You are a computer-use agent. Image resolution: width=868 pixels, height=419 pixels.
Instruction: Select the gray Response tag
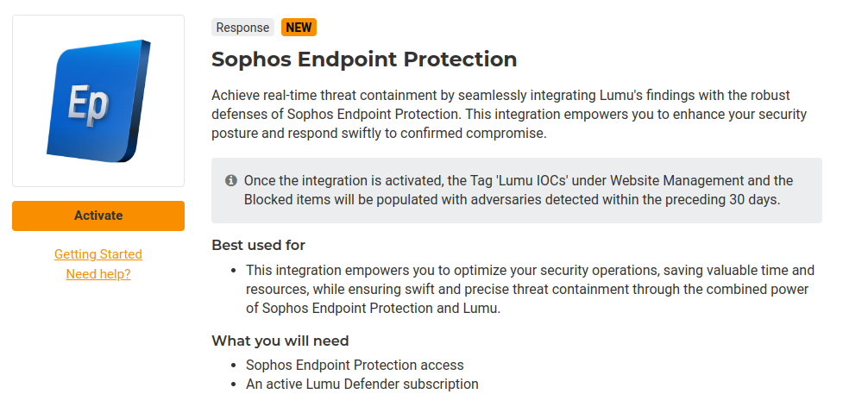pos(242,28)
